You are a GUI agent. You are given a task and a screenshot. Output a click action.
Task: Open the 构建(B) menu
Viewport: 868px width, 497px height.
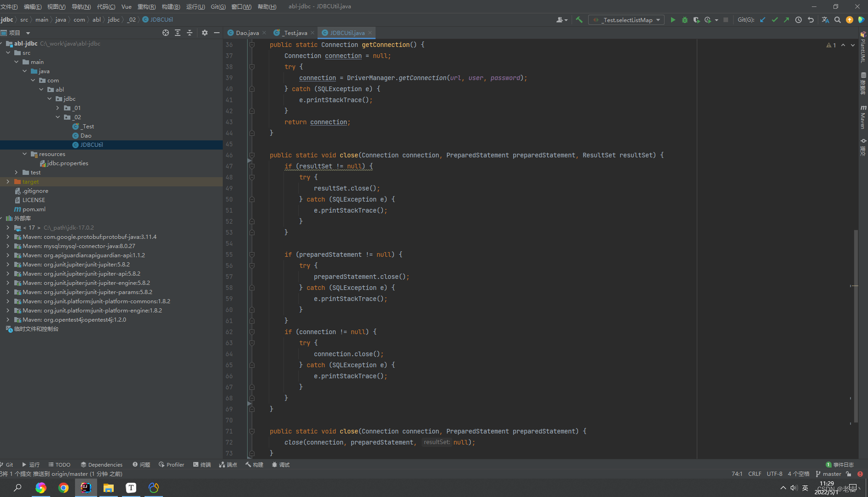coord(170,6)
